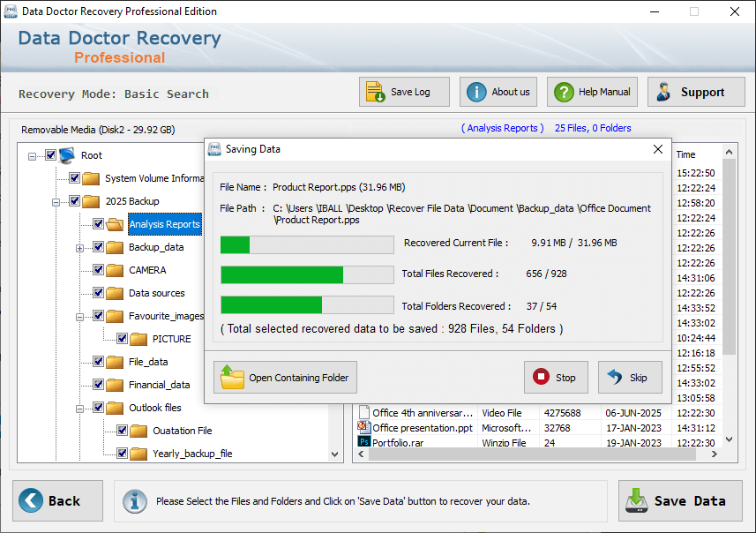Select the Analysis Reports tree item

[x=164, y=224]
